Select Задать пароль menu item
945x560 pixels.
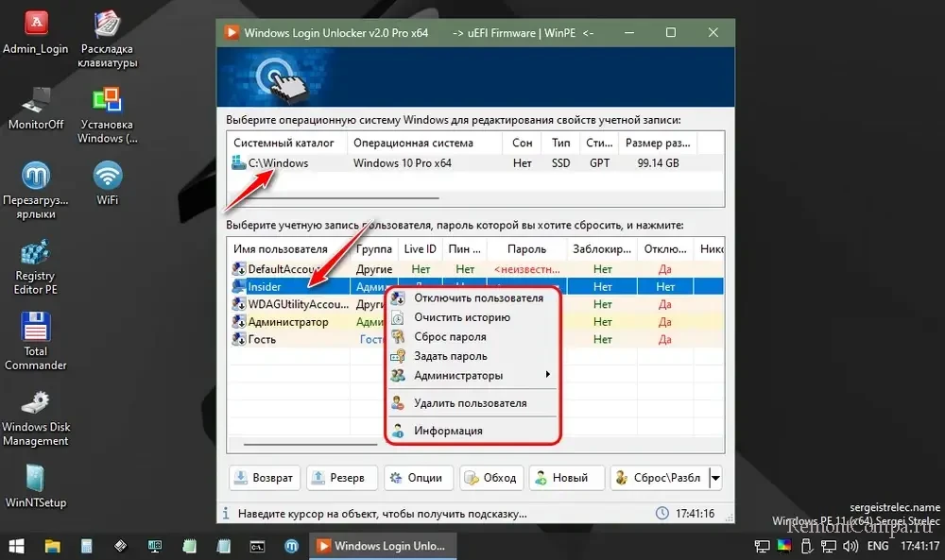coord(473,356)
